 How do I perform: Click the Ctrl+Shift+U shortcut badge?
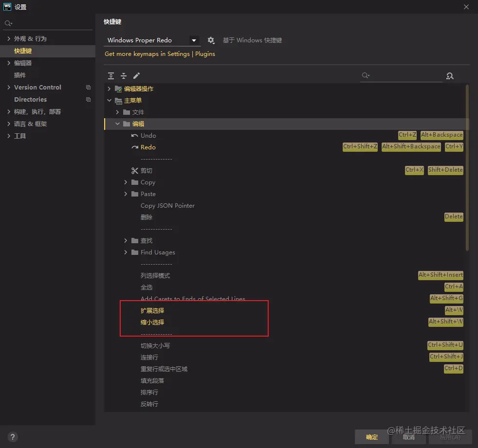(445, 345)
